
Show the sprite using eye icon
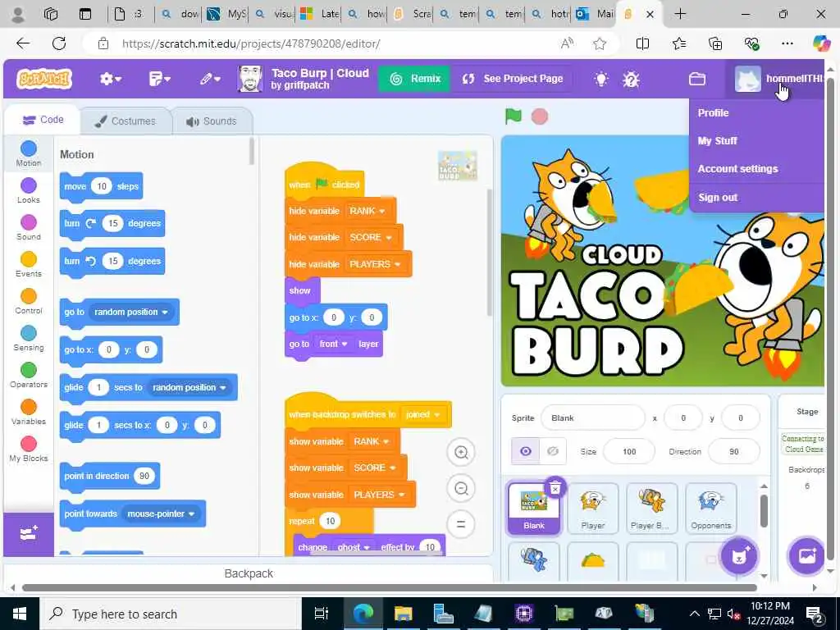click(526, 451)
